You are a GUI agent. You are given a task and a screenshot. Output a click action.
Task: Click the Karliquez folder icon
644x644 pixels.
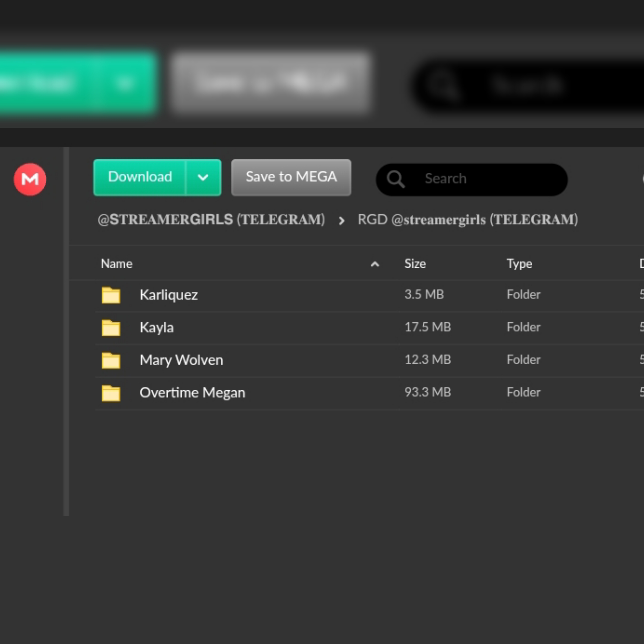[111, 295]
